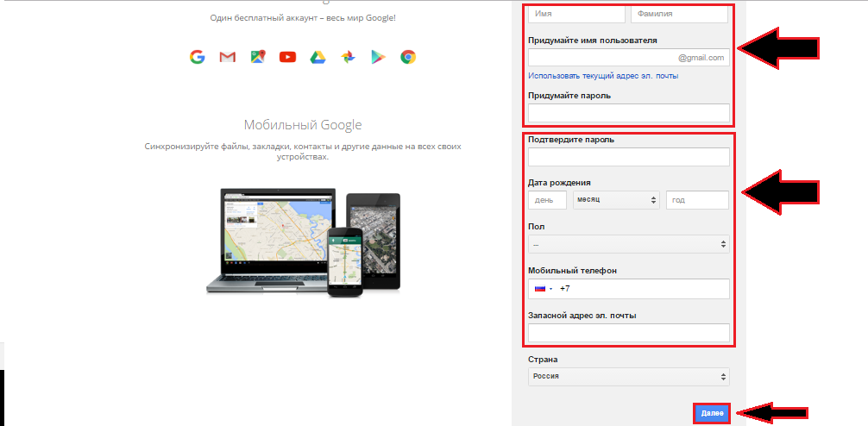Click the birth year (год) field

click(x=697, y=200)
